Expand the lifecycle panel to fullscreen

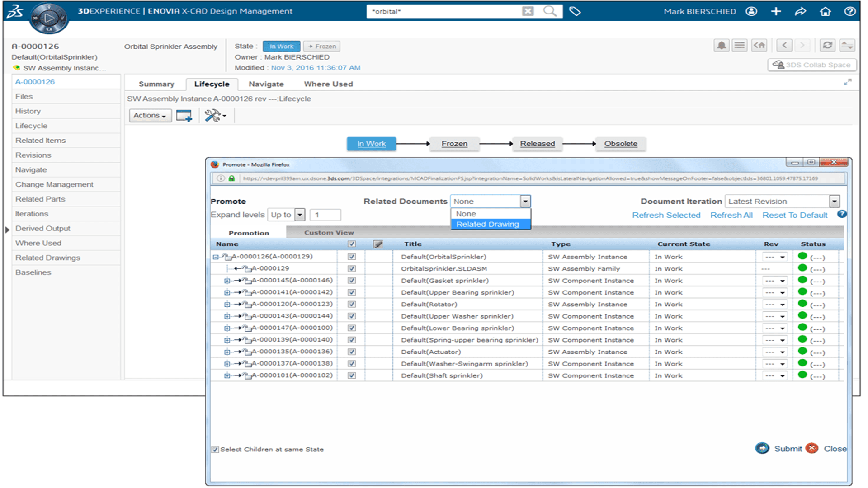click(848, 82)
